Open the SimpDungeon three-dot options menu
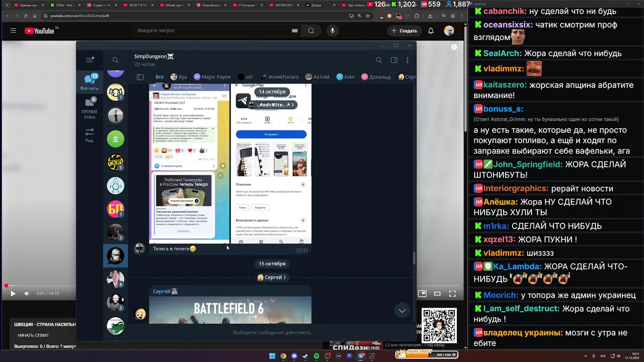This screenshot has height=362, width=644. pos(408,60)
